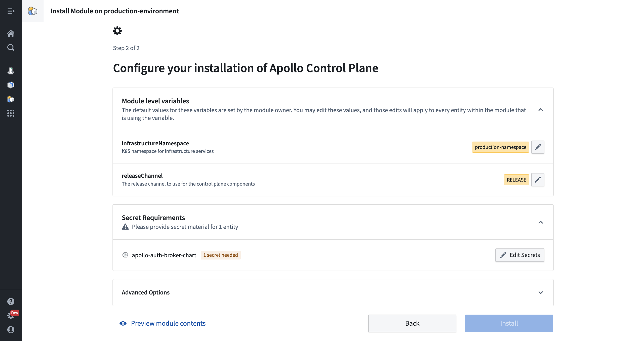Open the Home icon in sidebar
Image resolution: width=644 pixels, height=341 pixels.
11,33
